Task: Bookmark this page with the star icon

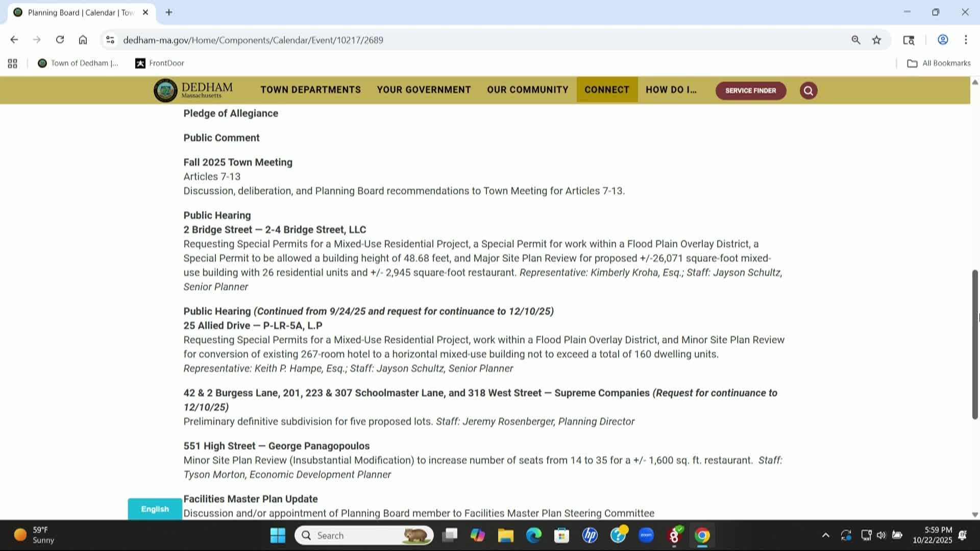Action: [x=876, y=39]
